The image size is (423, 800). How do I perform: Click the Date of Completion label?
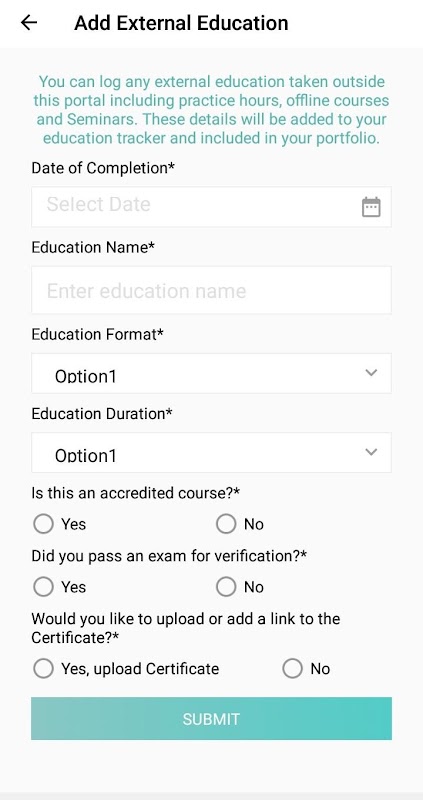103,168
